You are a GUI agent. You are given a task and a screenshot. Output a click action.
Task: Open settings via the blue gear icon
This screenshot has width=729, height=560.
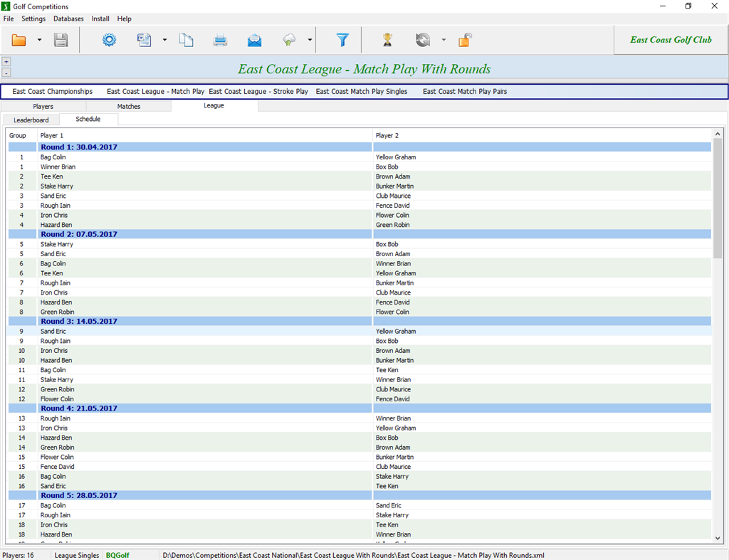coord(109,41)
